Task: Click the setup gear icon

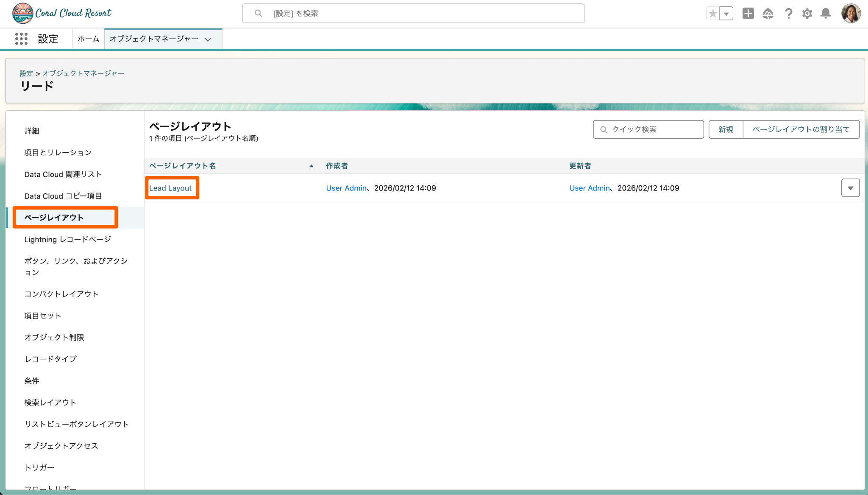Action: [807, 14]
